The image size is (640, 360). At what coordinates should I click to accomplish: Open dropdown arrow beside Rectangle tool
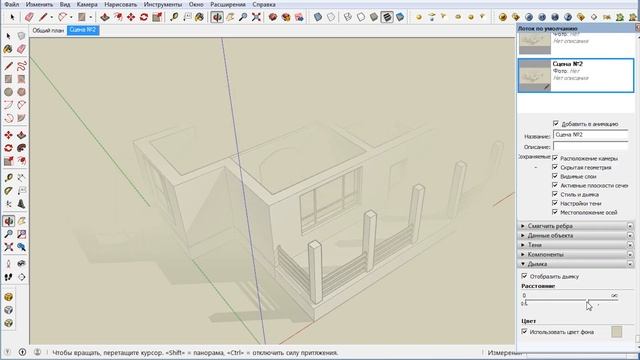90,17
